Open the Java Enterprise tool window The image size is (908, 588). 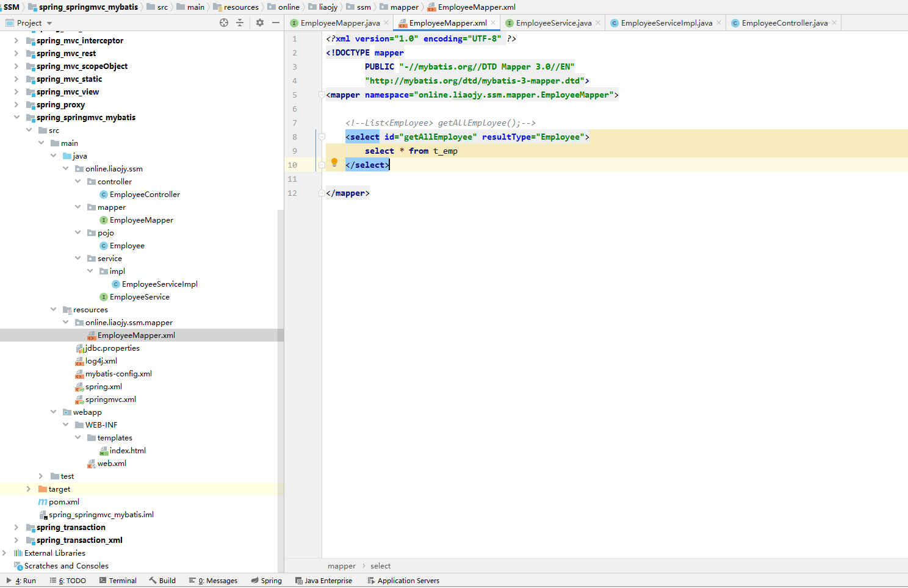point(323,581)
